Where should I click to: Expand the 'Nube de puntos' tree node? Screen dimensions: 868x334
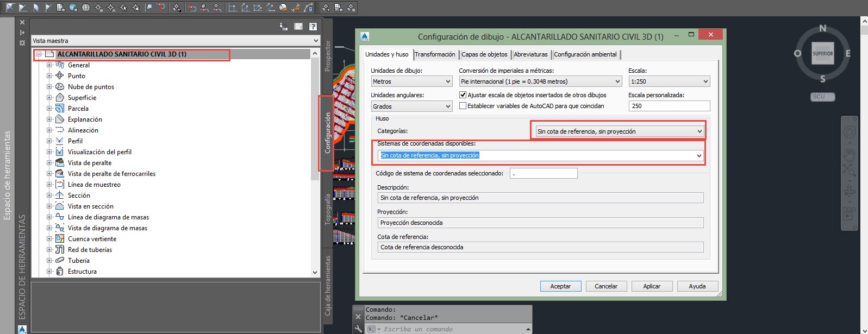coord(49,87)
